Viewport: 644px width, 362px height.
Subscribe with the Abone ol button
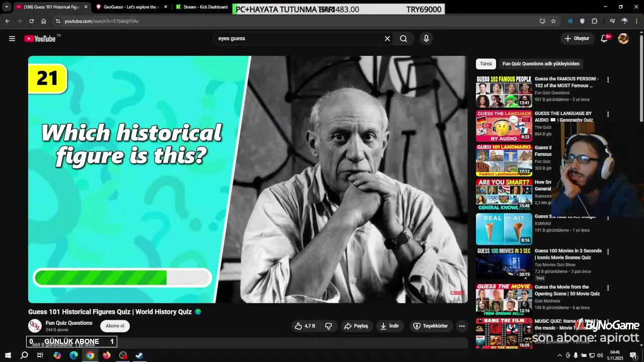tap(115, 326)
